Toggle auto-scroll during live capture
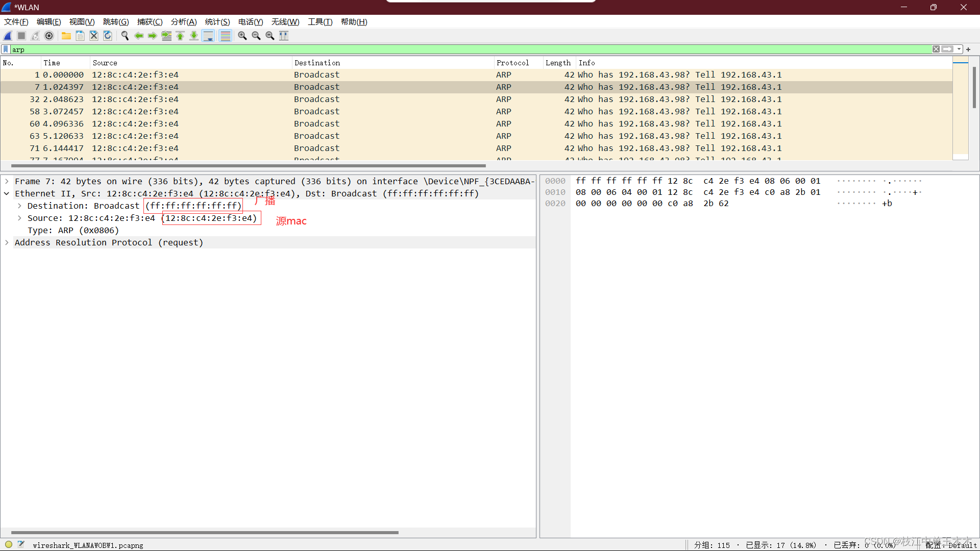This screenshot has height=551, width=980. [208, 36]
